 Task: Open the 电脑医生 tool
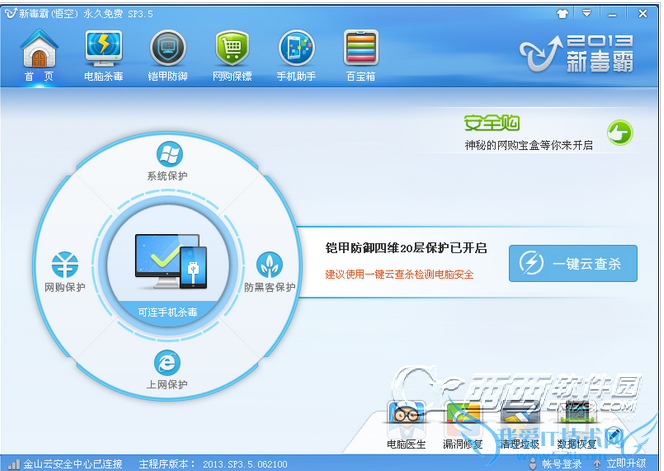(x=406, y=425)
